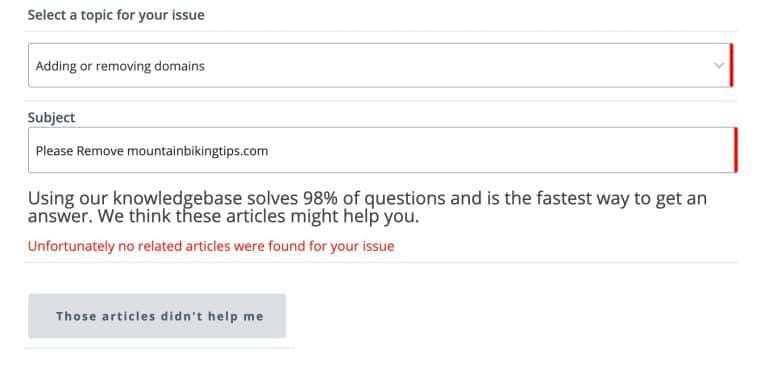Click 'We think these articles might help you' sentence

[258, 217]
